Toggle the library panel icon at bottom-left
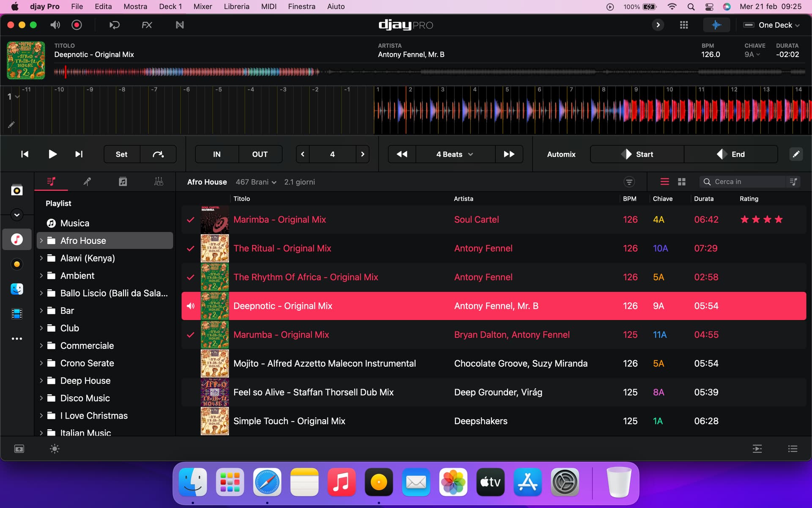Image resolution: width=812 pixels, height=508 pixels. [19, 449]
